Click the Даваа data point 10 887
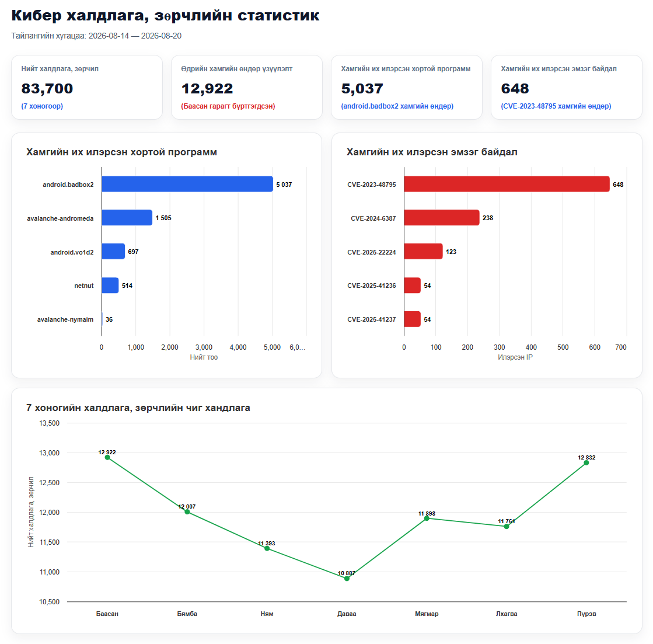 pos(347,579)
